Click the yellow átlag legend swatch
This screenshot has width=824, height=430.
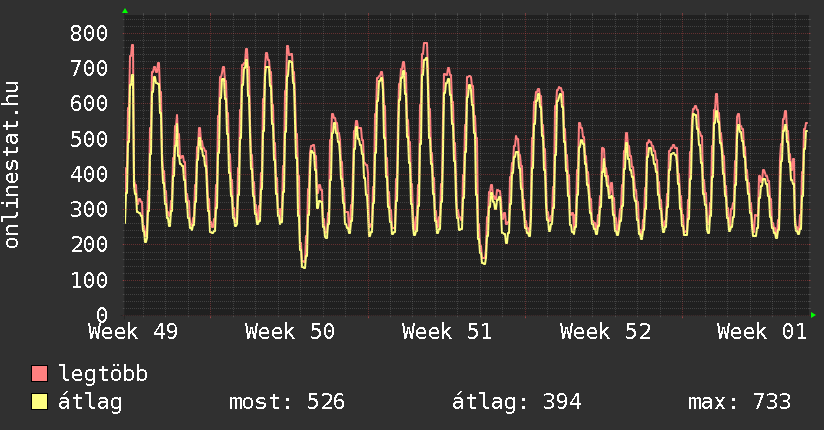(x=40, y=403)
